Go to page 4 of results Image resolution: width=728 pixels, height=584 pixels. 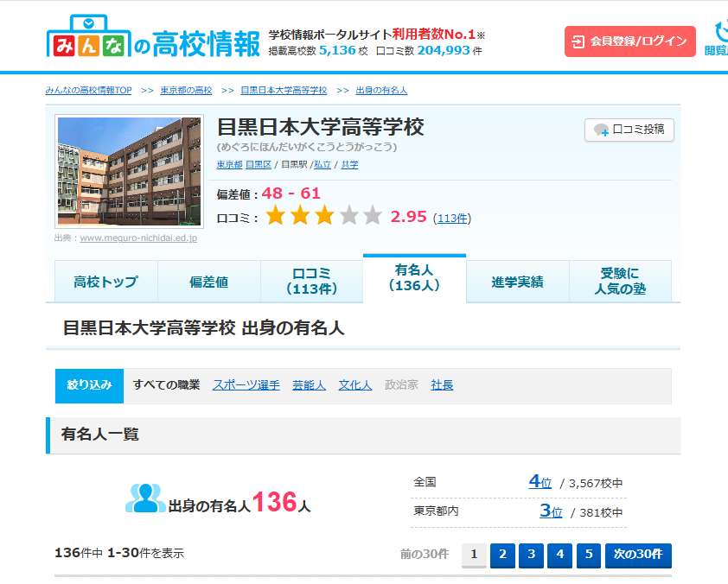(560, 555)
